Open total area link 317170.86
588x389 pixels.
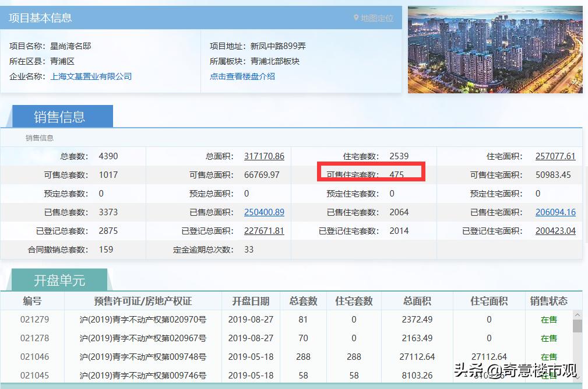coord(264,156)
